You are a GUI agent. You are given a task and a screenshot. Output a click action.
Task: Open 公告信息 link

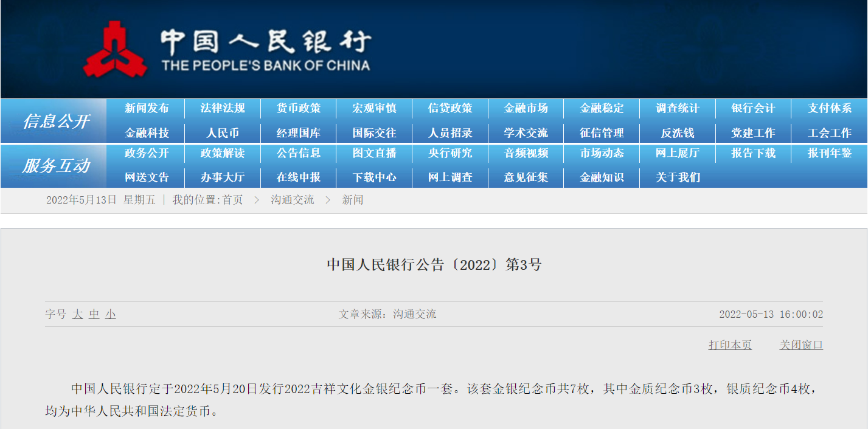click(x=299, y=153)
